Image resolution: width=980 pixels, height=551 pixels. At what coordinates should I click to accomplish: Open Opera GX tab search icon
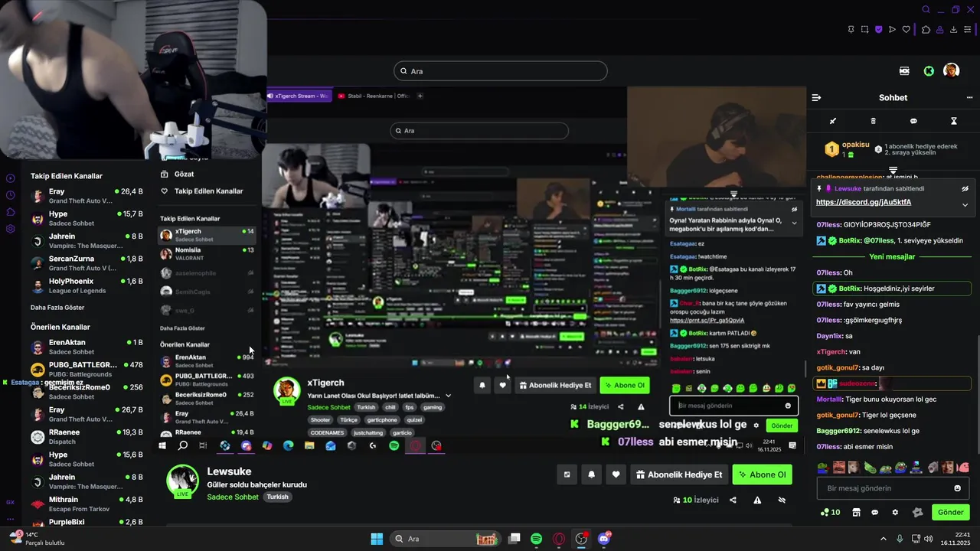[926, 10]
